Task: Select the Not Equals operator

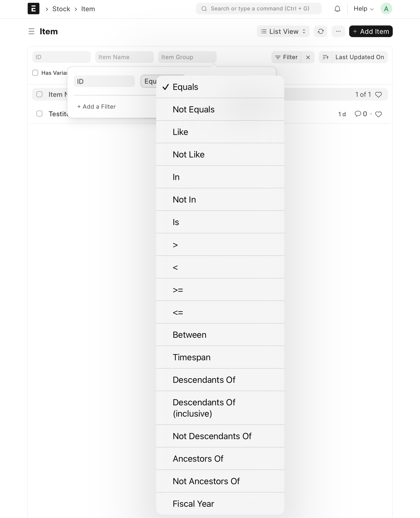Action: point(194,109)
